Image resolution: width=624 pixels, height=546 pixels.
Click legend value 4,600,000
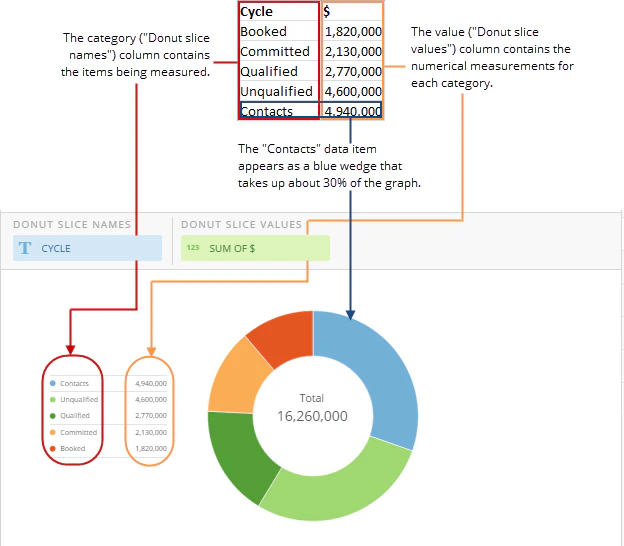pos(151,399)
